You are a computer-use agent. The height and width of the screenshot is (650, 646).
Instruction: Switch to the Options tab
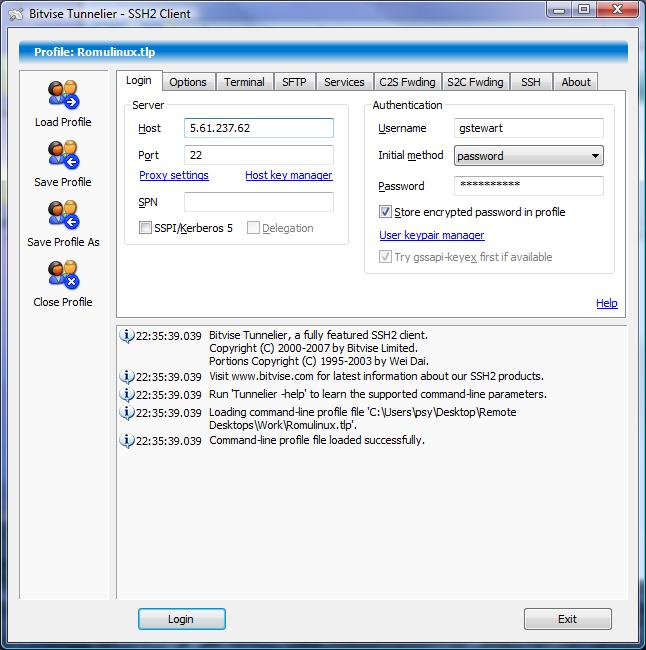click(x=188, y=82)
